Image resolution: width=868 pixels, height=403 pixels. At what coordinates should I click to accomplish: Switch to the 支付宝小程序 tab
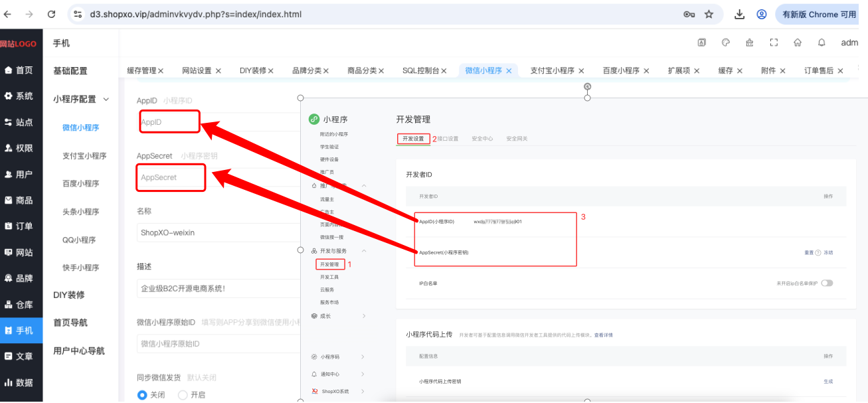click(x=552, y=70)
